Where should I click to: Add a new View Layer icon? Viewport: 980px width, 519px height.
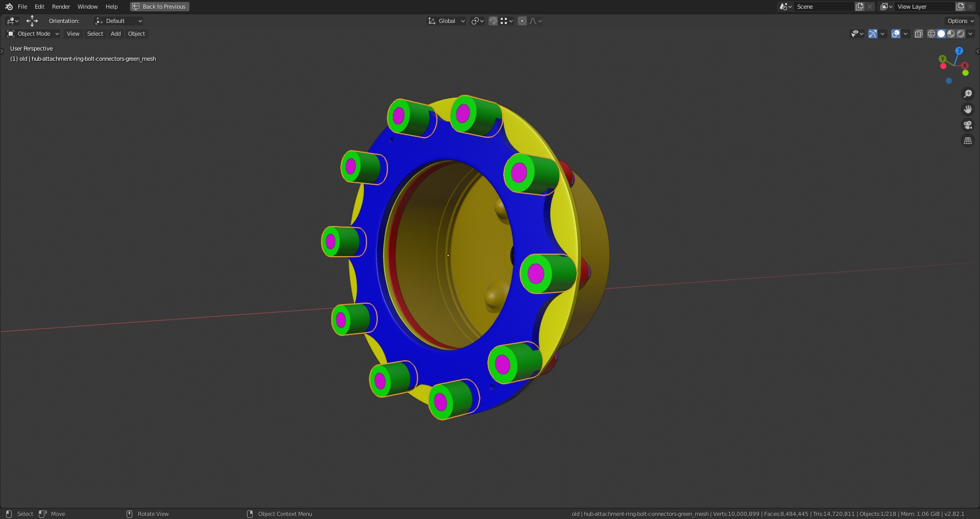pos(960,7)
